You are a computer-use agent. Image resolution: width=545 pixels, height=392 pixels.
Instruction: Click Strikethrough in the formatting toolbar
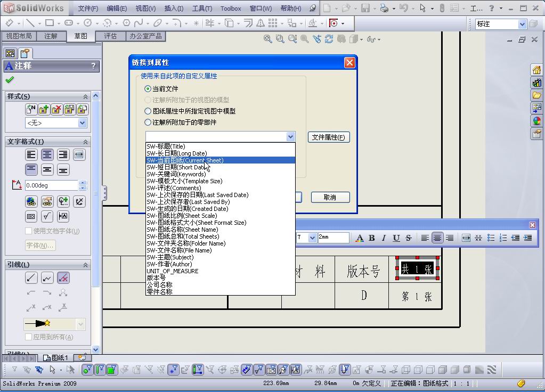(409, 238)
